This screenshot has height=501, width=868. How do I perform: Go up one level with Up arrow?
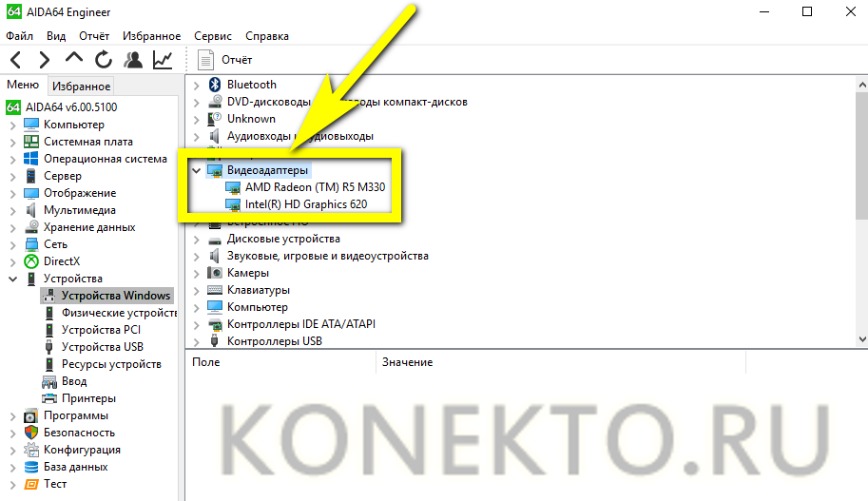73,58
